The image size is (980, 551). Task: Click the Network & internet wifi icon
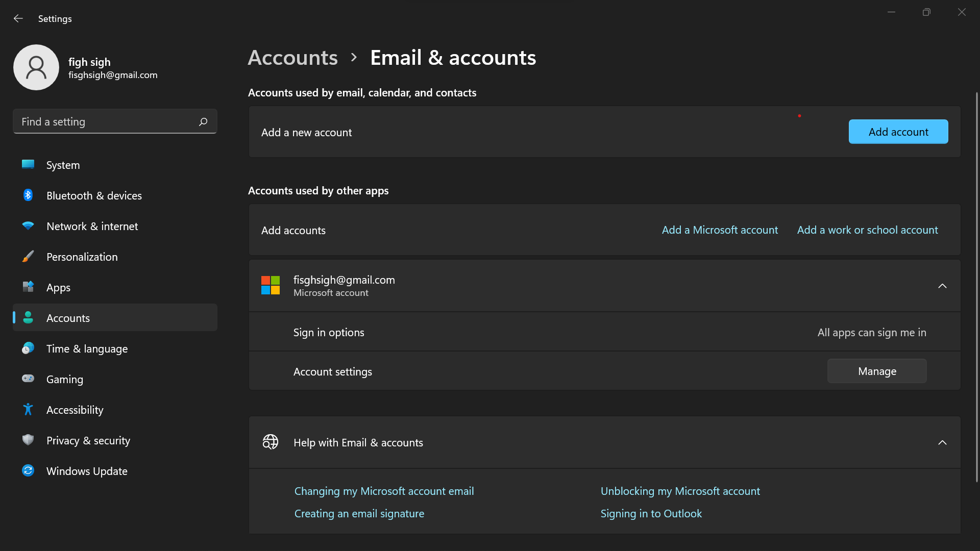coord(28,226)
